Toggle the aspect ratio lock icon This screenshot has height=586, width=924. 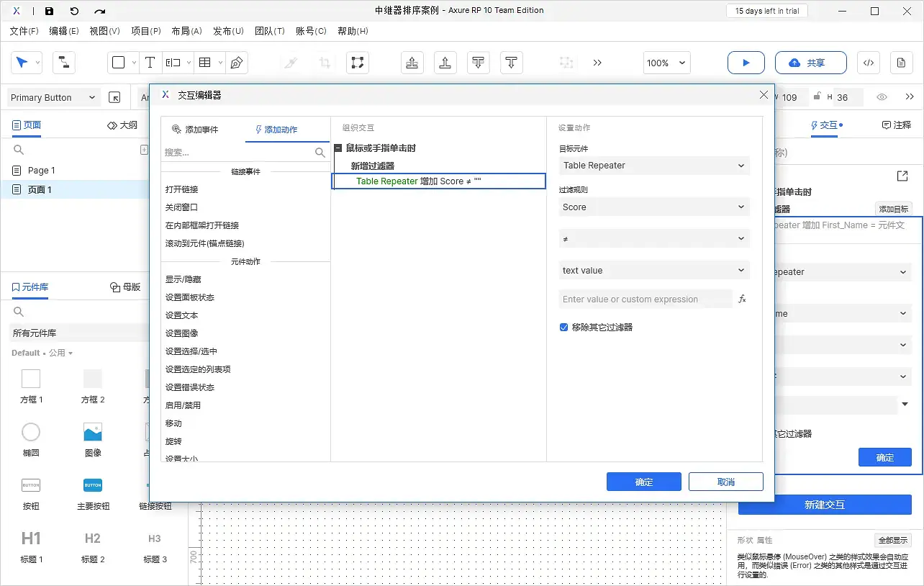[x=816, y=97]
